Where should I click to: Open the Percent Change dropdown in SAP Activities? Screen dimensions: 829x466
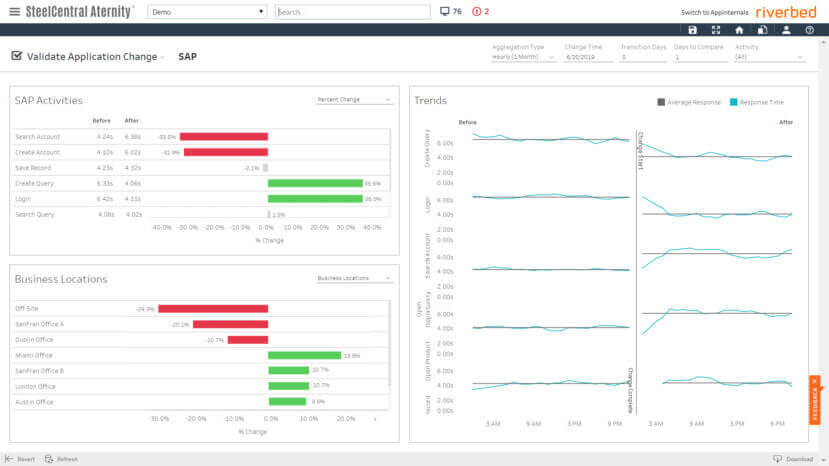[x=354, y=99]
